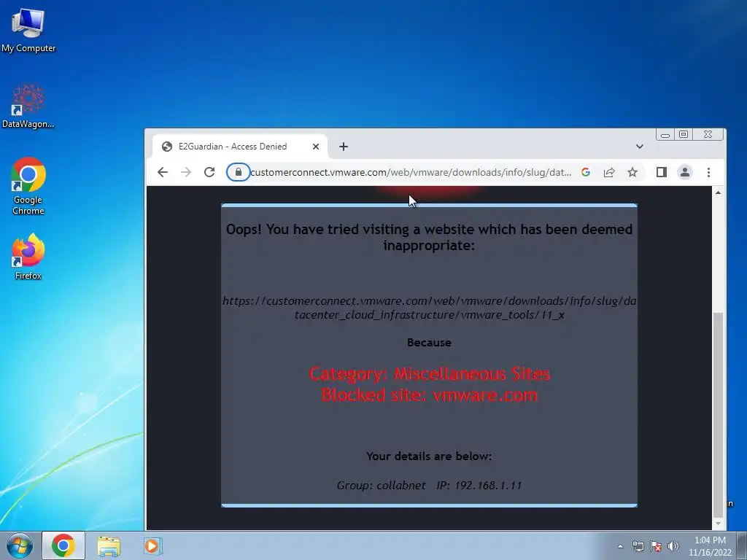This screenshot has width=747, height=560.
Task: Click the scrollbar down arrow
Action: click(718, 524)
